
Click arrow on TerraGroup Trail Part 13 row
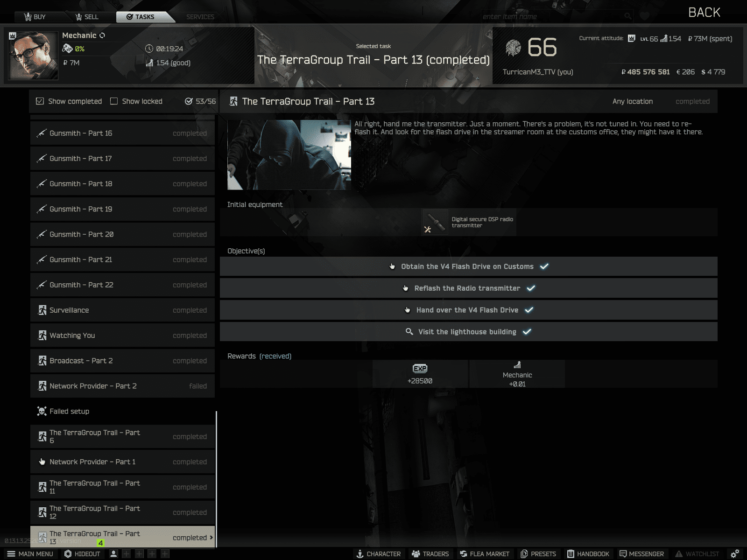pyautogui.click(x=211, y=538)
